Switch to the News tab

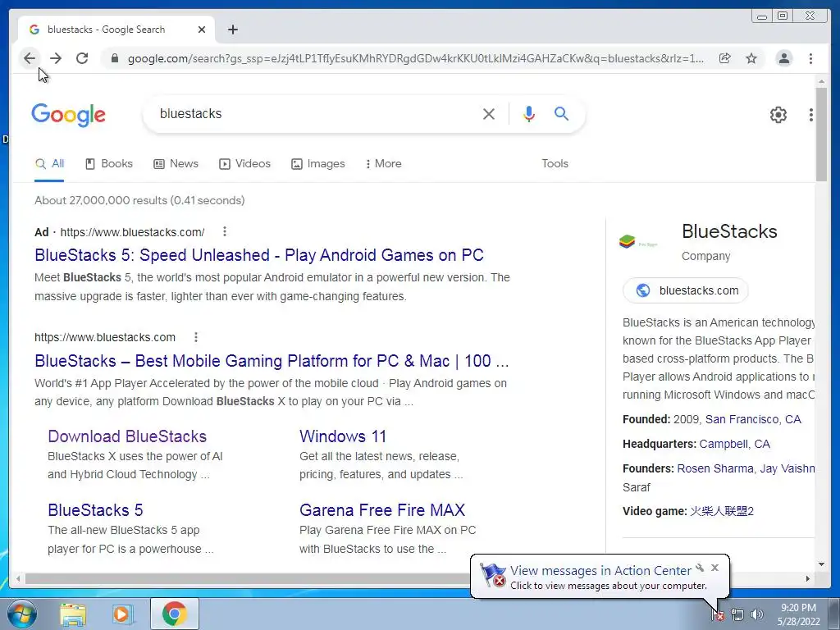click(x=176, y=164)
